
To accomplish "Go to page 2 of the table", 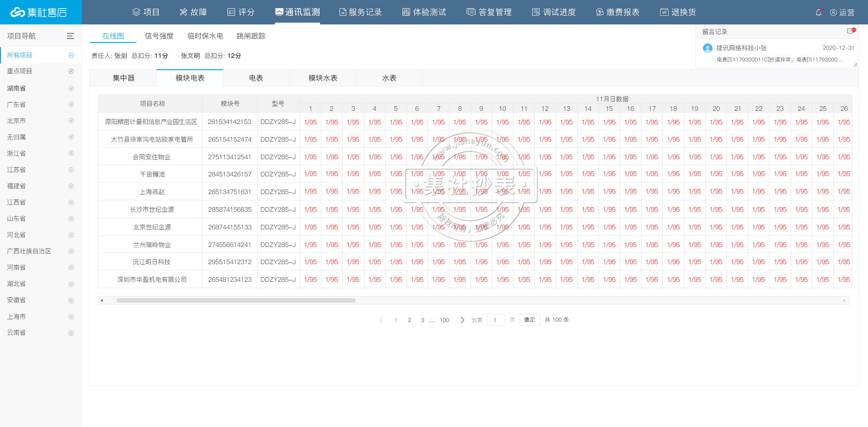I will (x=409, y=320).
